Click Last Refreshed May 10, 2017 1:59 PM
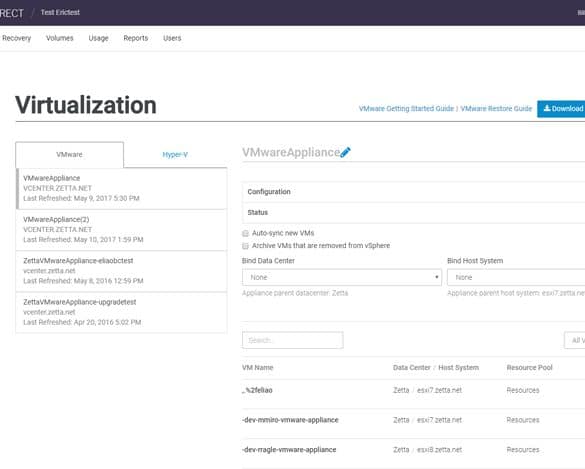This screenshot has width=585, height=469. tap(83, 240)
